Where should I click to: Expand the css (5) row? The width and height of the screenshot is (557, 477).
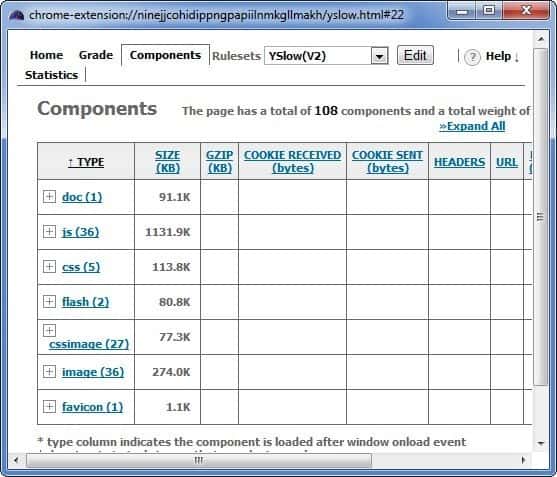[x=49, y=266]
